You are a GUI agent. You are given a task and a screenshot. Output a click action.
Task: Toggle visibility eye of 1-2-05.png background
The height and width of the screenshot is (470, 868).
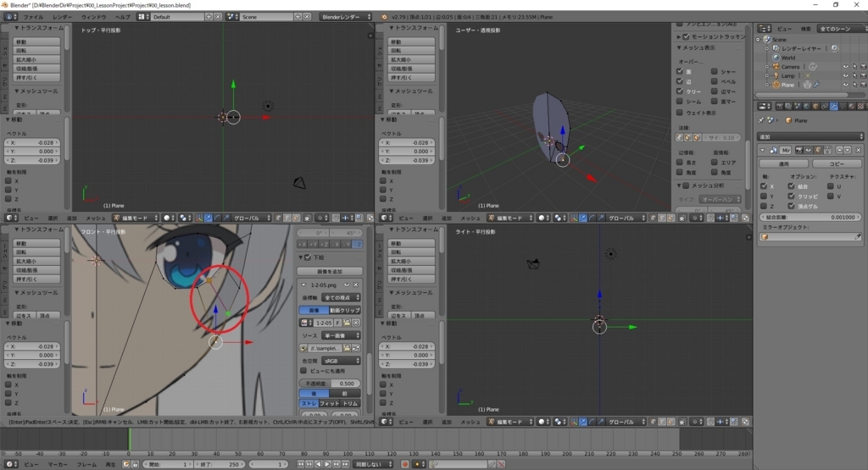(x=347, y=285)
